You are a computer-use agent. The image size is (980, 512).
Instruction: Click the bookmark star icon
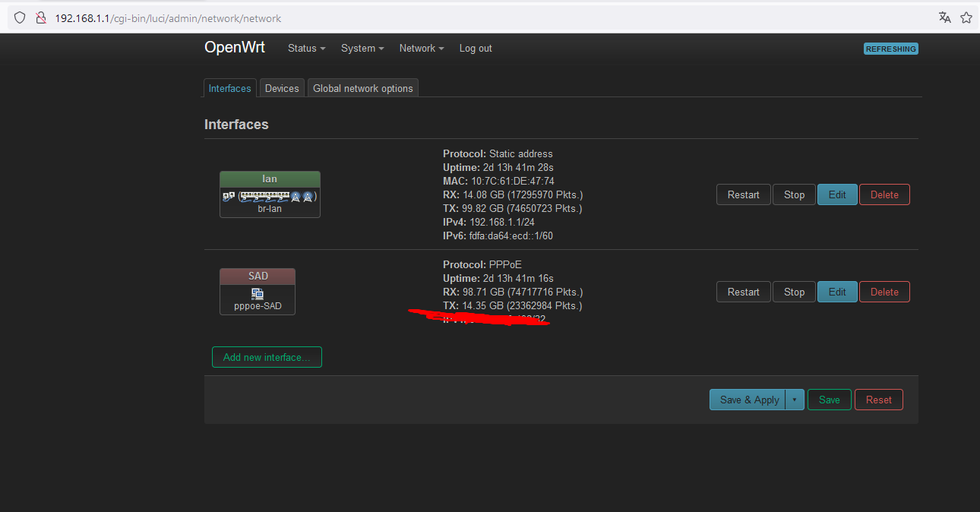966,17
